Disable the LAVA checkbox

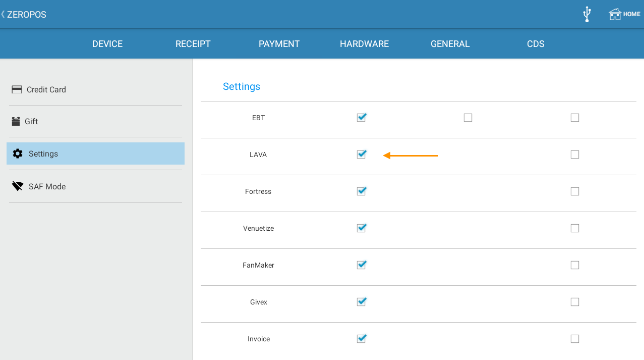(x=361, y=154)
